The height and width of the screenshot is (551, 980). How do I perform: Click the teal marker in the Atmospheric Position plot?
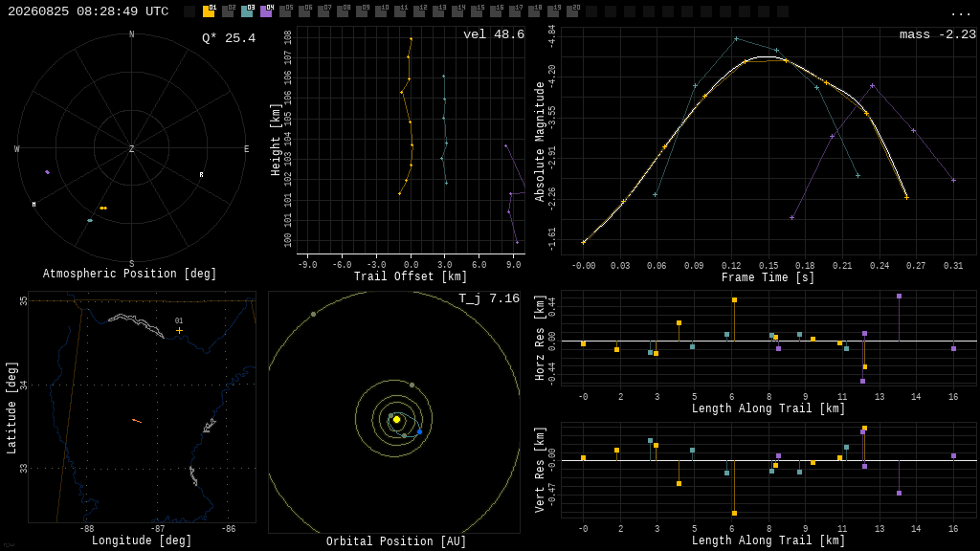tap(90, 221)
